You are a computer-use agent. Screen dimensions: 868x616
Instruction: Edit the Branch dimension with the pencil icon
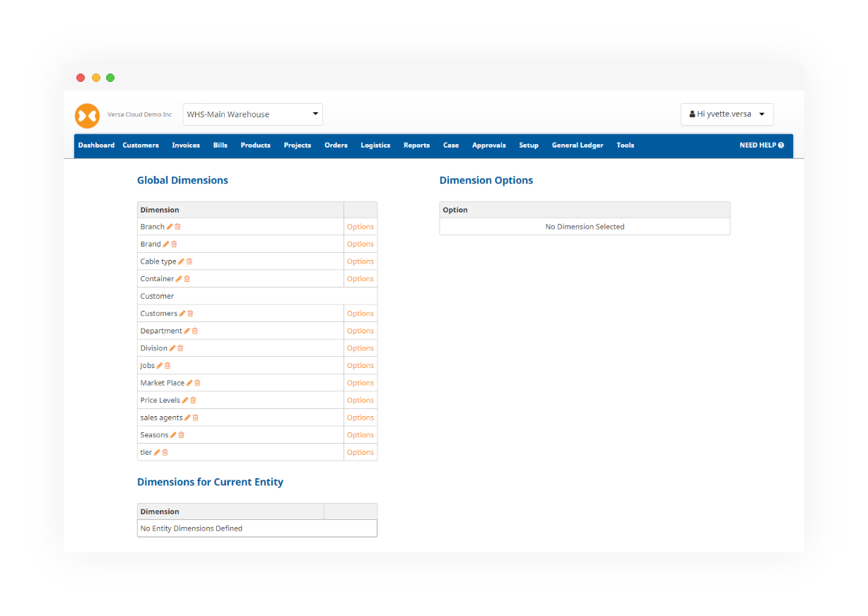tap(170, 227)
